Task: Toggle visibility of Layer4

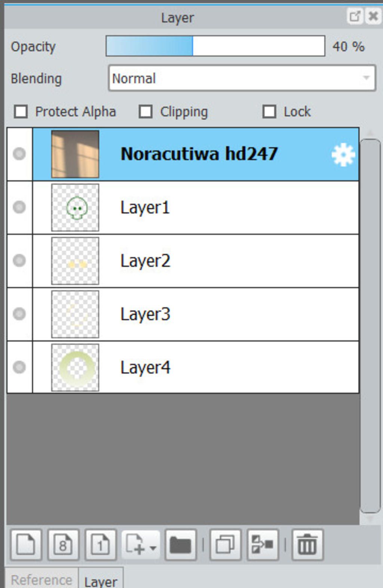Action: tap(19, 367)
